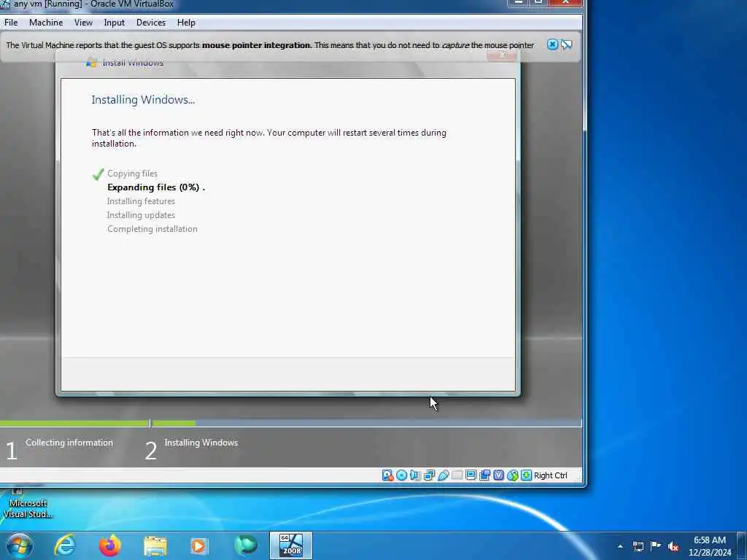Open Windows Explorer from the taskbar
This screenshot has width=747, height=560.
(155, 545)
